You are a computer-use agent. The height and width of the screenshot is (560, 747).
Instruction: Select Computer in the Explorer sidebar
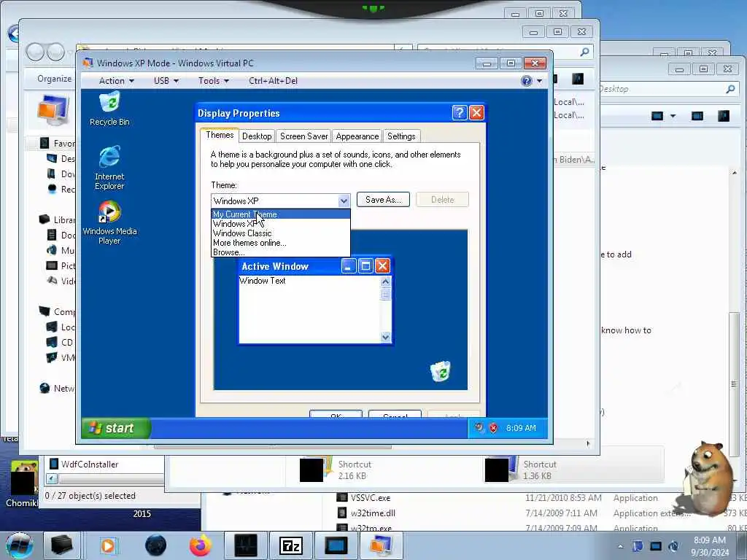point(57,311)
